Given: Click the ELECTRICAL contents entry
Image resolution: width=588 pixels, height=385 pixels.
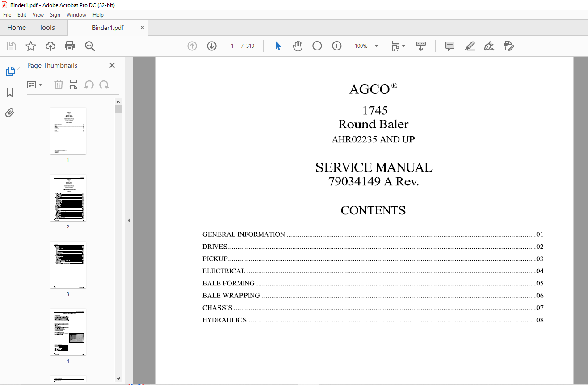Looking at the screenshot, I should click(373, 271).
